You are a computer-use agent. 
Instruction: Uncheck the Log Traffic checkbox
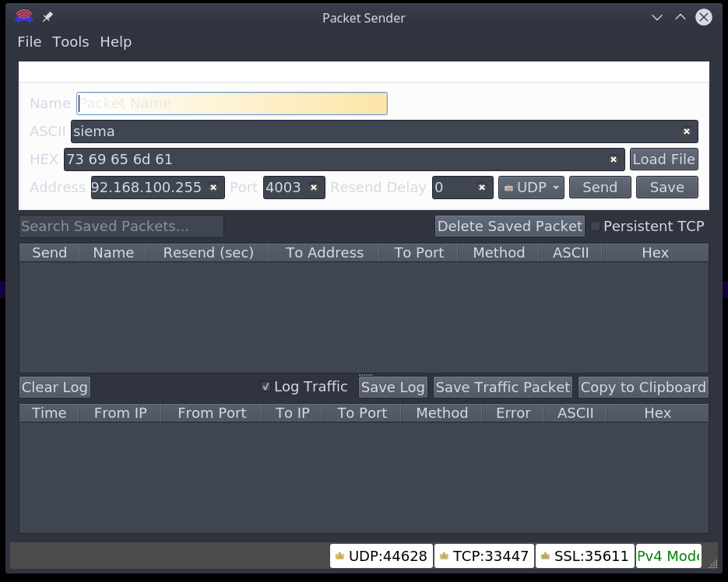[x=266, y=387]
